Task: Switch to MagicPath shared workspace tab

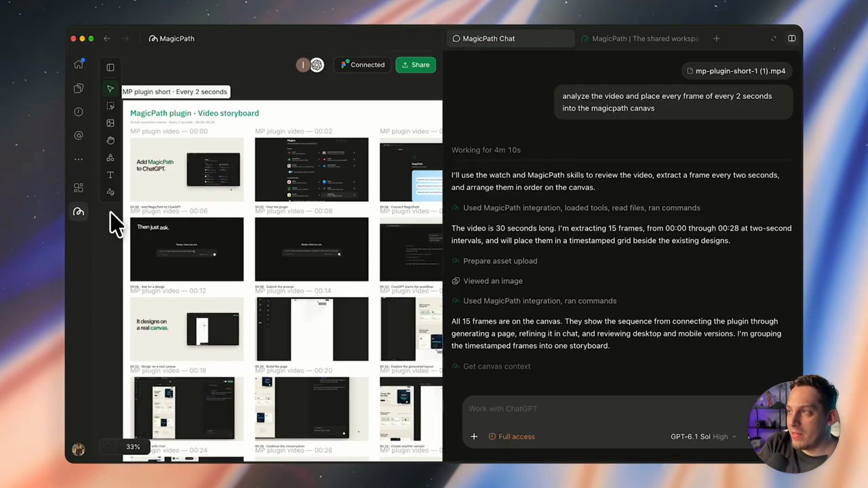Action: 640,39
